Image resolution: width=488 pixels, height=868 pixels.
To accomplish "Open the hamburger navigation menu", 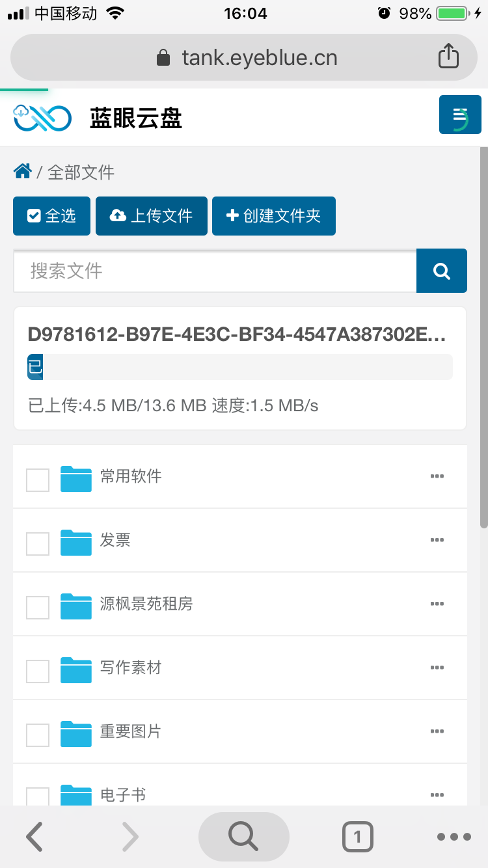I will [x=460, y=115].
